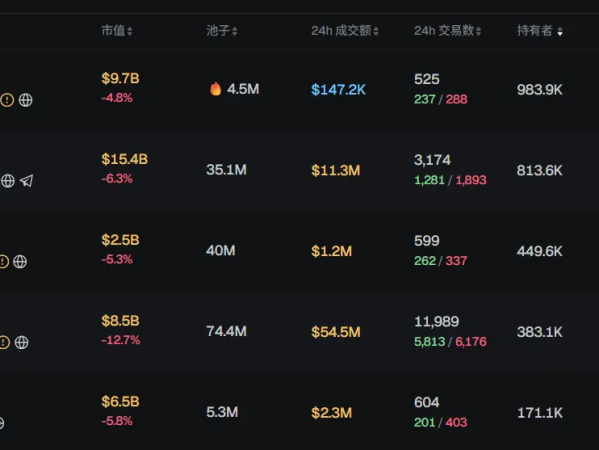Click the 599 transactions count
Image resolution: width=599 pixels, height=450 pixels.
click(427, 241)
